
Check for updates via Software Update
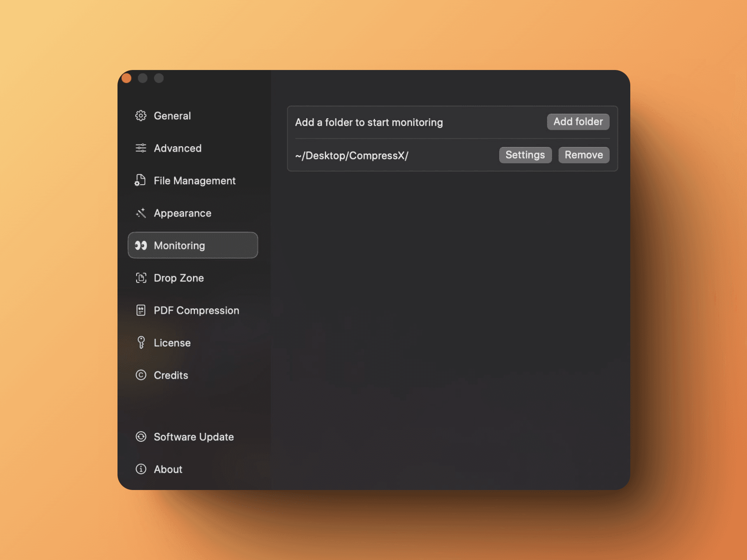pos(194,437)
